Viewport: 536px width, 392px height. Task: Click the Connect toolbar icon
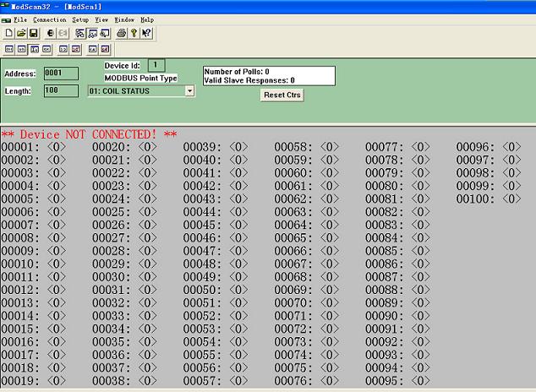pos(51,33)
